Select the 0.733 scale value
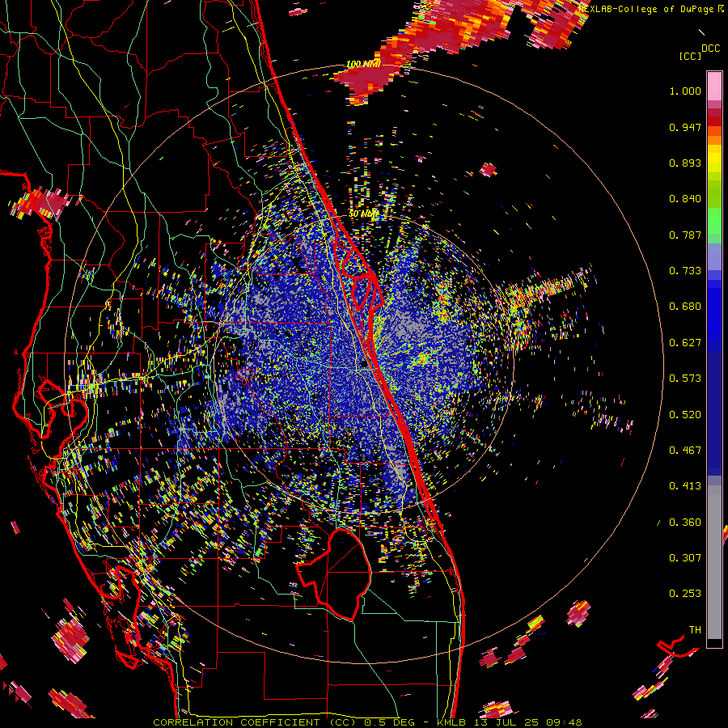The image size is (728, 728). click(x=685, y=271)
